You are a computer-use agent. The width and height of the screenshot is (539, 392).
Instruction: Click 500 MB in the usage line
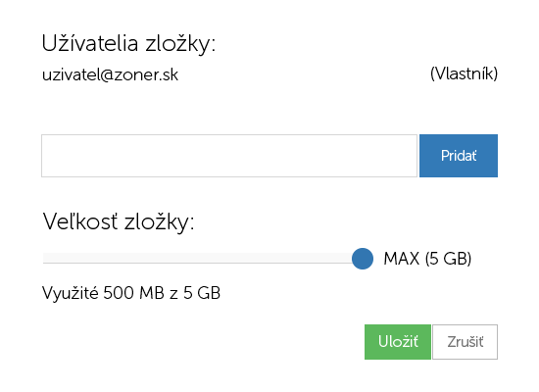click(x=133, y=293)
